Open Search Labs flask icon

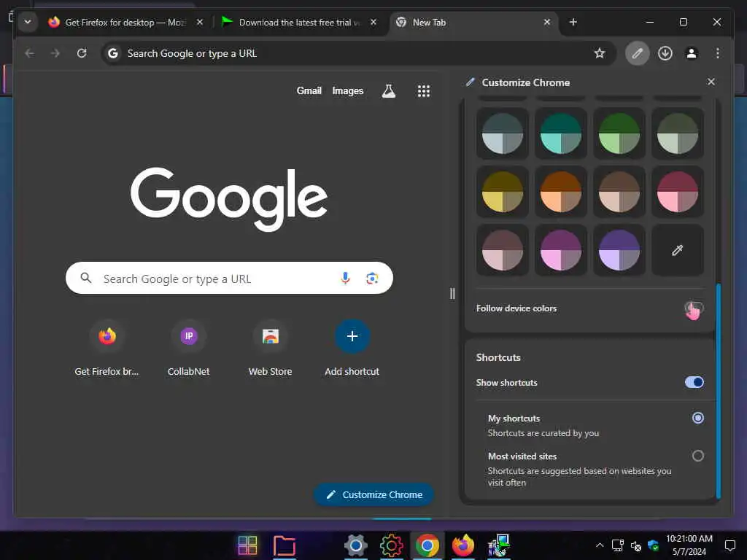tap(389, 90)
